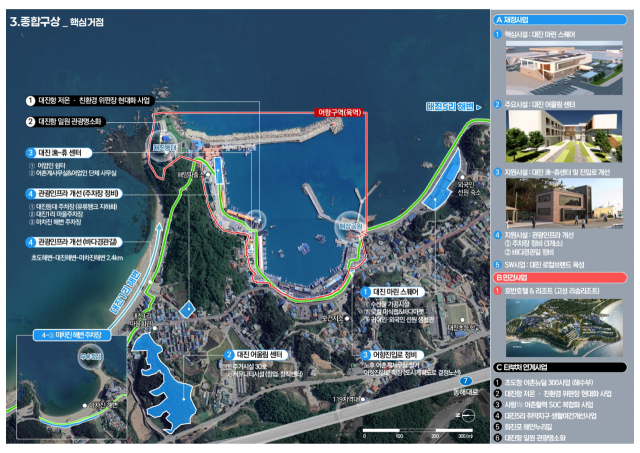Click blue marker 4 next to 관광인프라 개선 (주차장 정비)
The width and height of the screenshot is (640, 453).
(x=30, y=192)
